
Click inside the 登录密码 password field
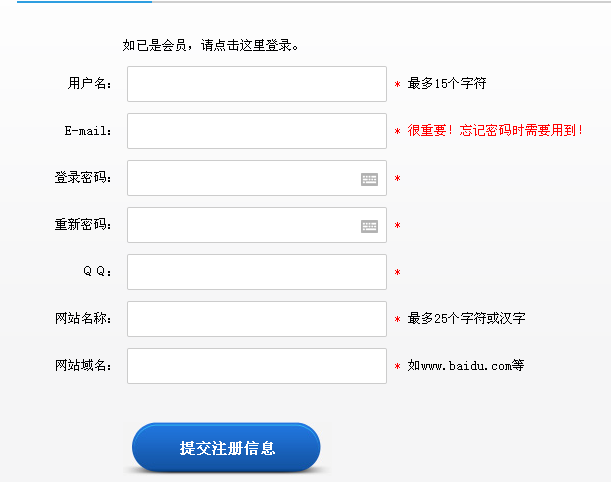pyautogui.click(x=242, y=178)
